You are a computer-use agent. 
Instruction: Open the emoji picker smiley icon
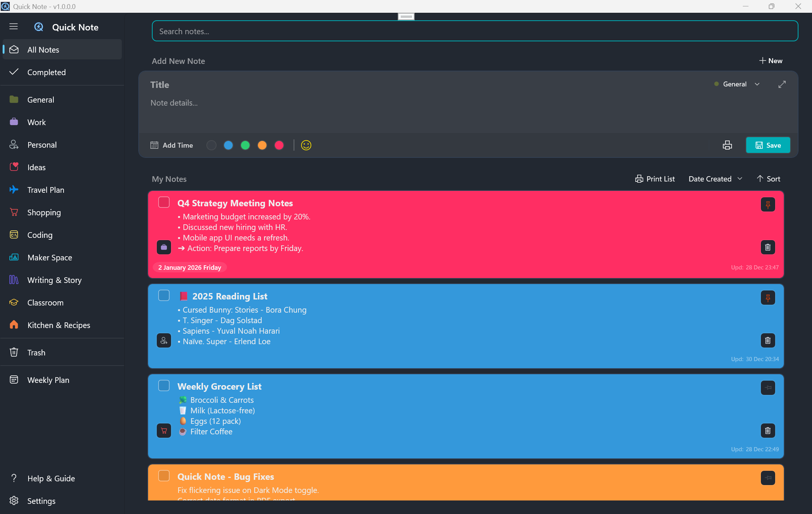[x=306, y=145]
